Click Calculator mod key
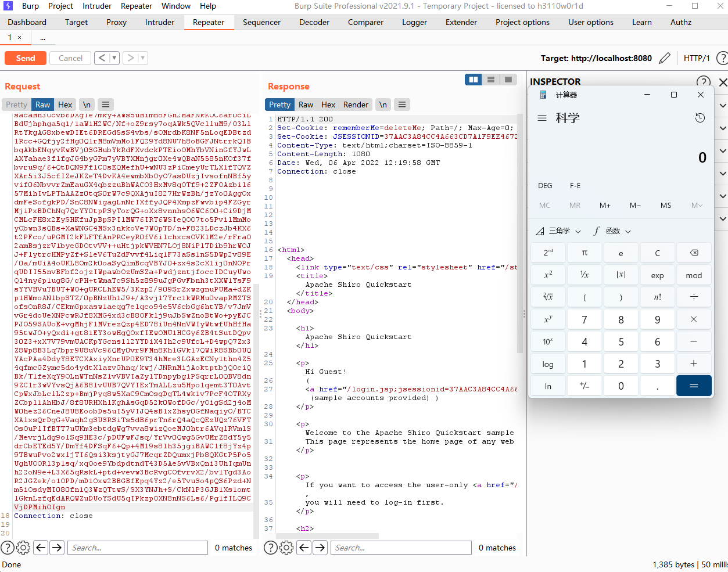The image size is (728, 572). pyautogui.click(x=694, y=275)
